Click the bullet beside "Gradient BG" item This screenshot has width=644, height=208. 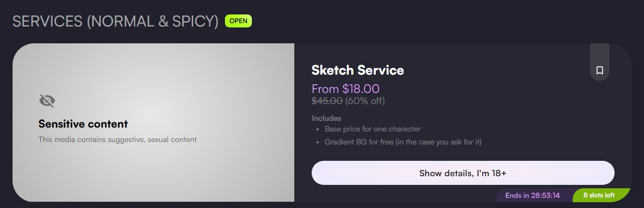(318, 143)
